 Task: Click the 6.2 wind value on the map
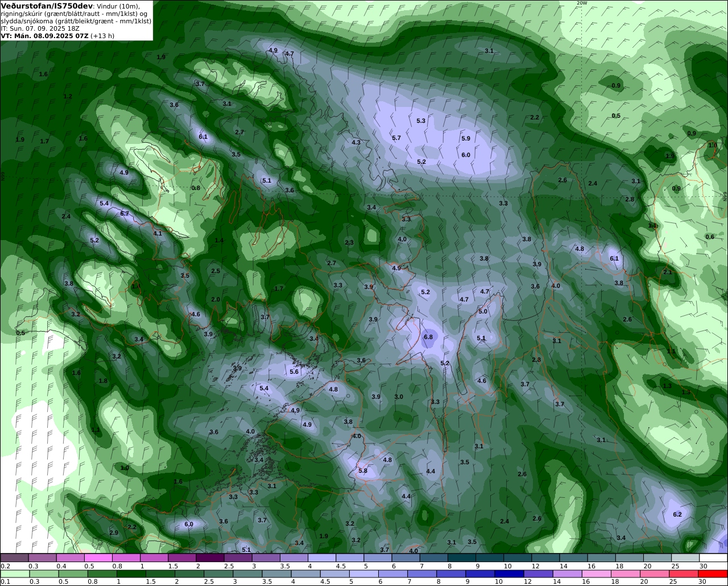point(677,514)
